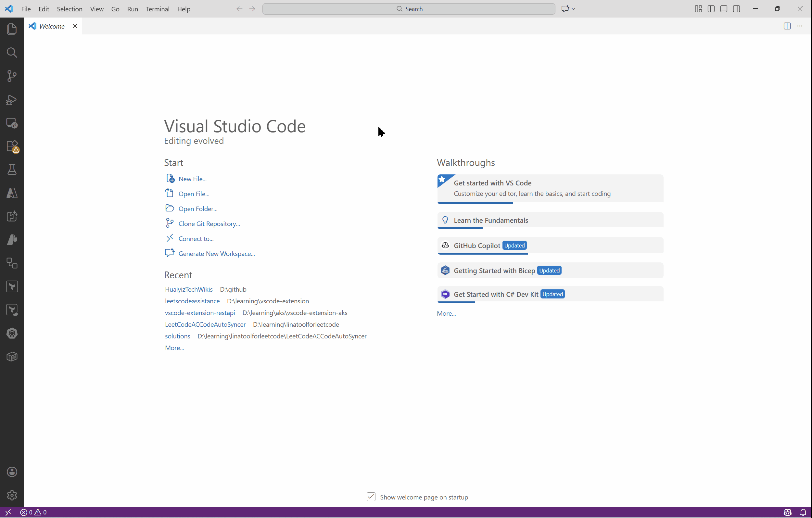Image resolution: width=812 pixels, height=518 pixels.
Task: Open the Azure view in activity bar
Action: [x=12, y=193]
